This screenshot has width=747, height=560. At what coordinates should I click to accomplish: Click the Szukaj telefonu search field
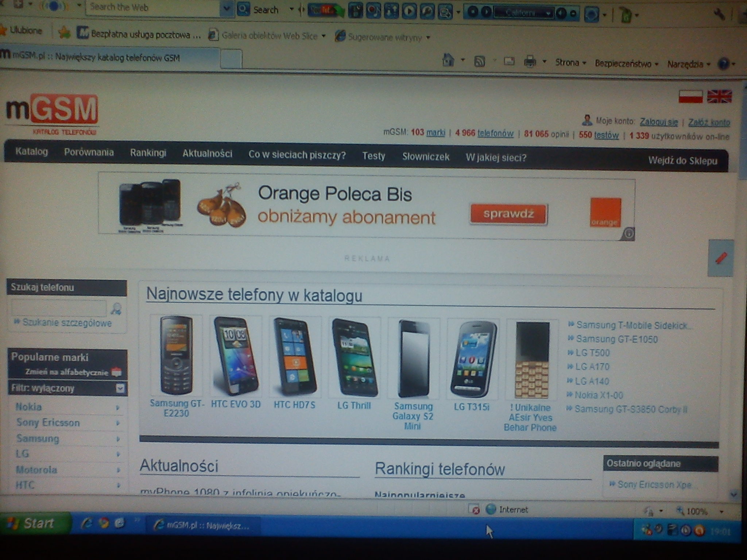point(58,308)
